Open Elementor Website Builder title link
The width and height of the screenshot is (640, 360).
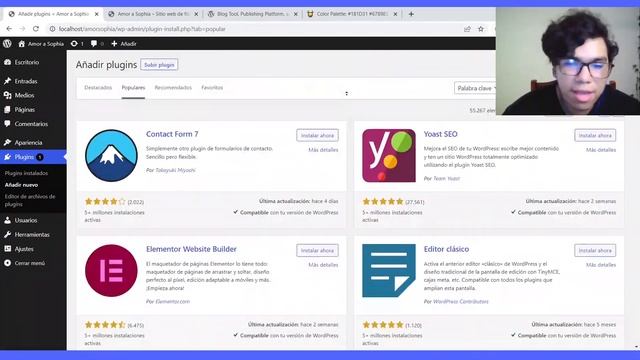(191, 249)
